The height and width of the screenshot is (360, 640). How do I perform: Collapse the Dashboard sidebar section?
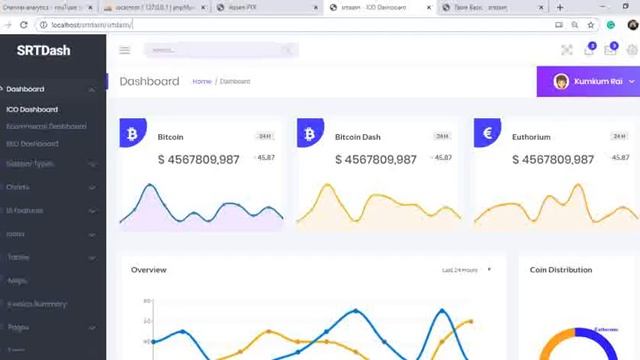[x=92, y=89]
